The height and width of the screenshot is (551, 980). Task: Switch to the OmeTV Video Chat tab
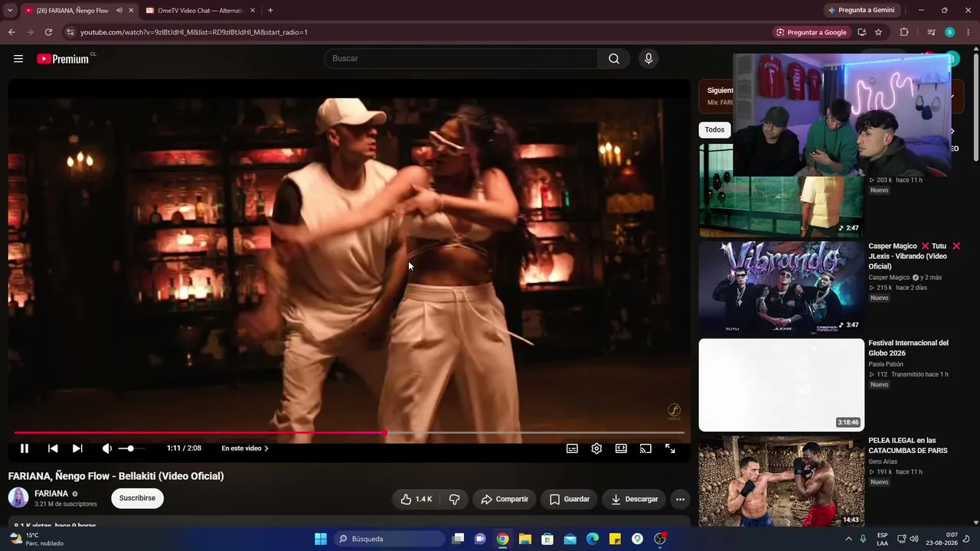click(201, 11)
